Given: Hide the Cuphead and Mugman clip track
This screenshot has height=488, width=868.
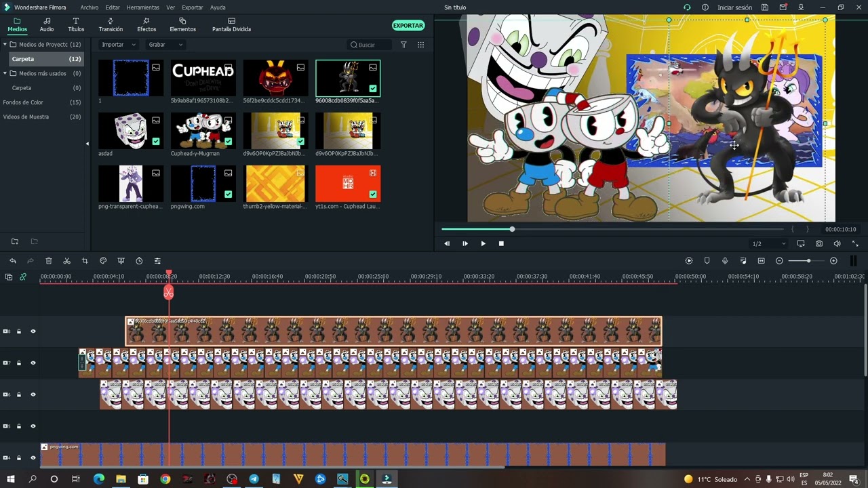Looking at the screenshot, I should pos(33,363).
